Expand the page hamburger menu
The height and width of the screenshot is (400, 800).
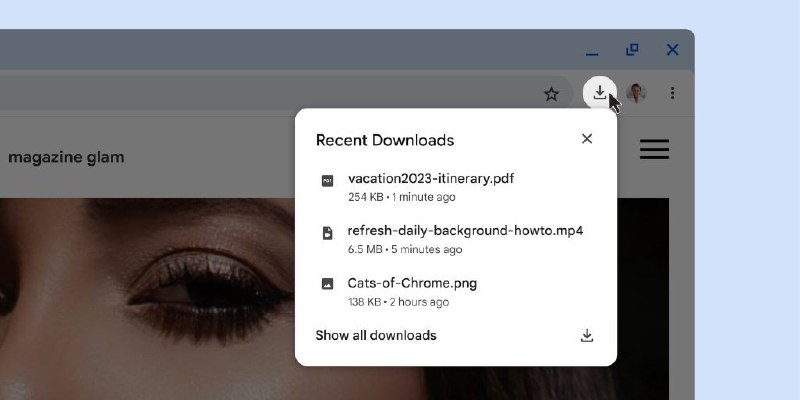click(x=654, y=148)
